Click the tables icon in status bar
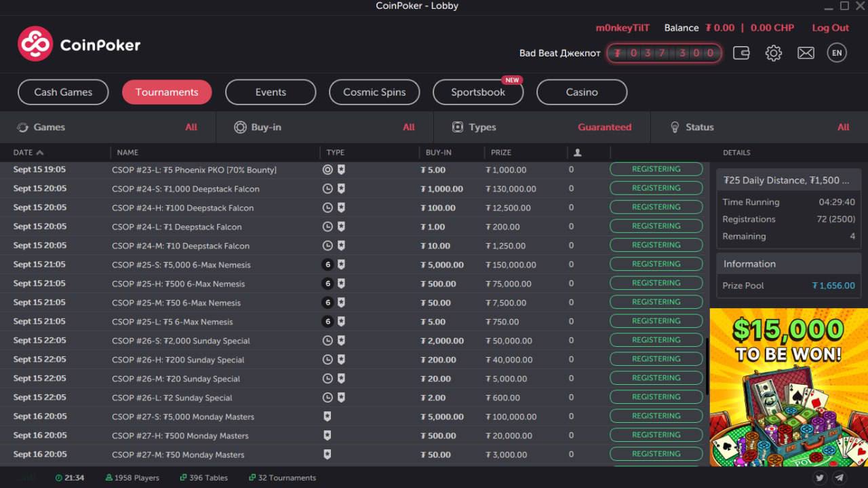This screenshot has height=488, width=868. [x=183, y=478]
